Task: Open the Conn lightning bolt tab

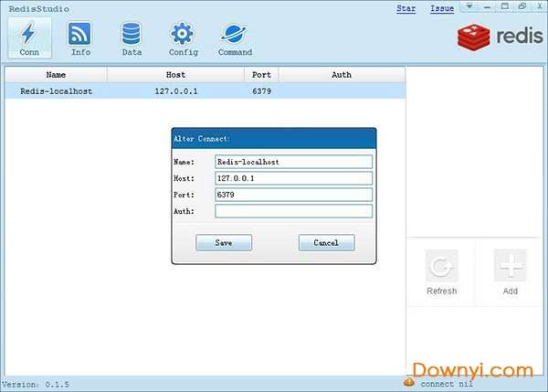Action: point(30,37)
